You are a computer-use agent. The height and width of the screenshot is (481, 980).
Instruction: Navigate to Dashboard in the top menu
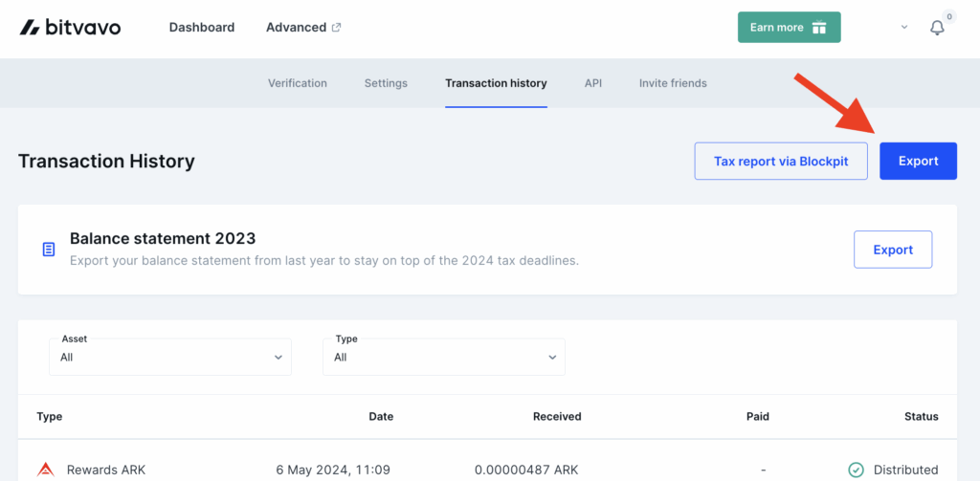click(x=202, y=28)
